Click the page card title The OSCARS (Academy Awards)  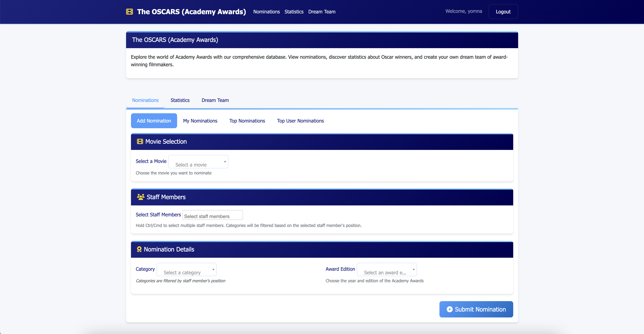175,40
